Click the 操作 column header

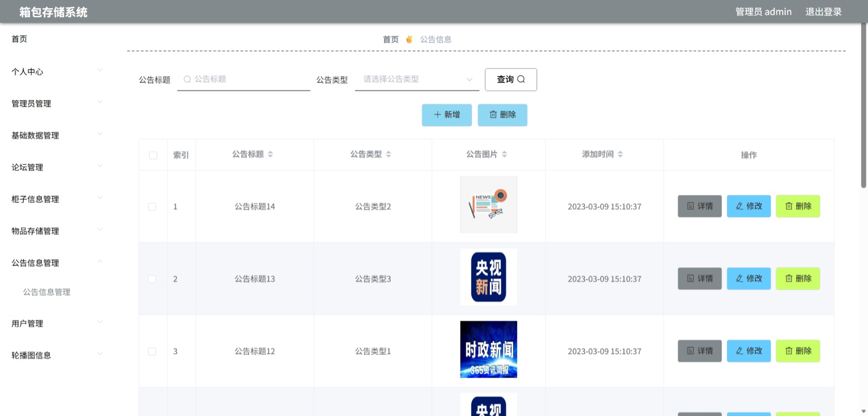(749, 155)
